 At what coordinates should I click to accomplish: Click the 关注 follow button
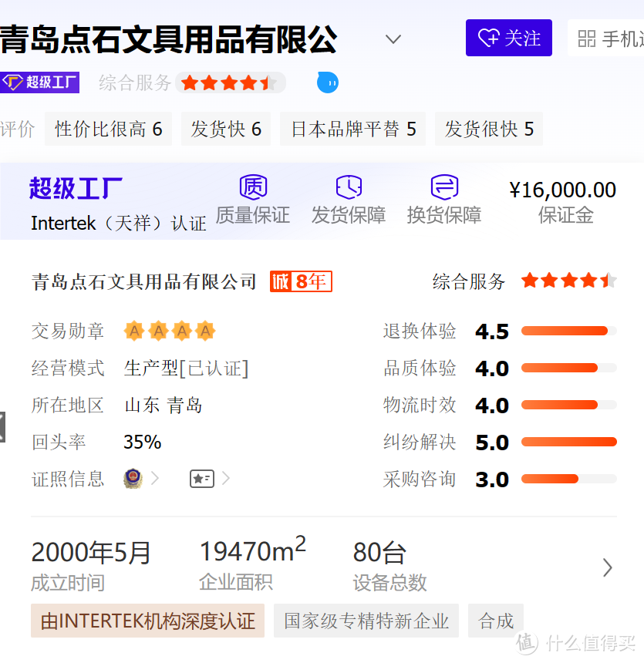pos(509,38)
